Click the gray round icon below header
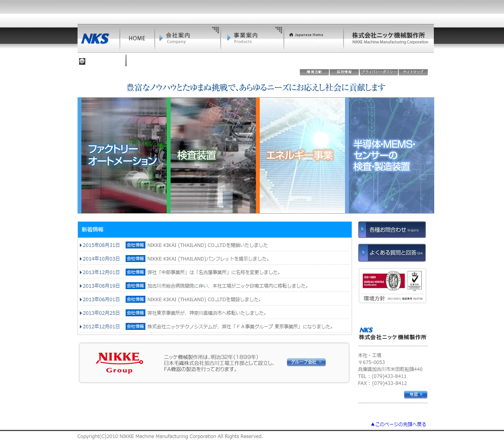The width and height of the screenshot is (504, 445). coord(82,61)
